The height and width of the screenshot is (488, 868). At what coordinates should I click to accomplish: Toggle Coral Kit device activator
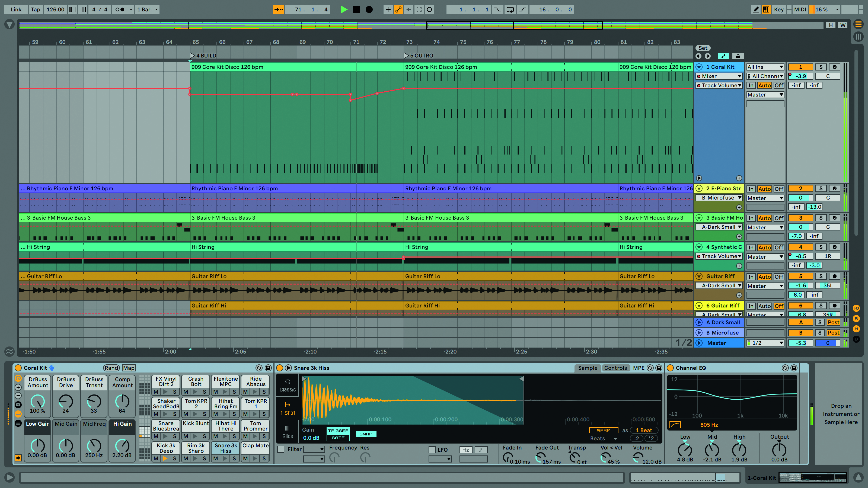(18, 368)
